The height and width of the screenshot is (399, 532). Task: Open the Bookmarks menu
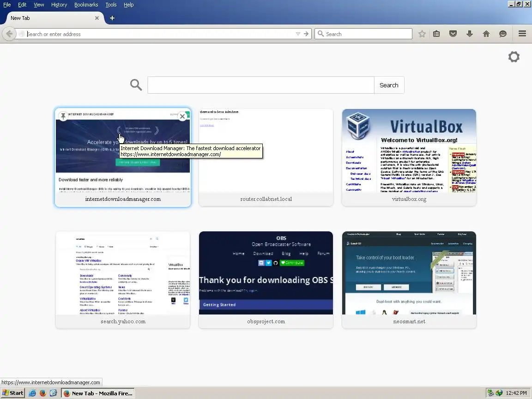point(86,5)
